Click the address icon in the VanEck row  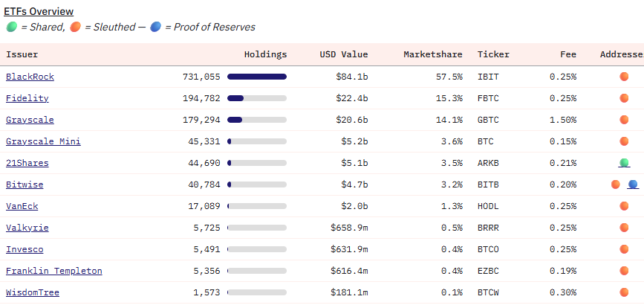click(x=624, y=206)
